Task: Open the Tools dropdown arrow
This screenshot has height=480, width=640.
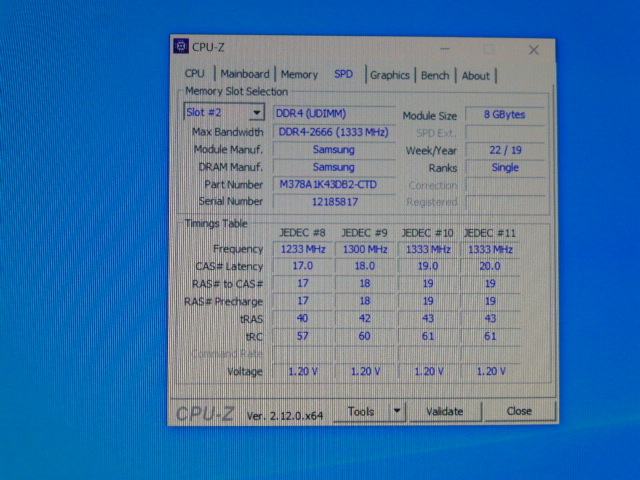Action: (x=397, y=411)
